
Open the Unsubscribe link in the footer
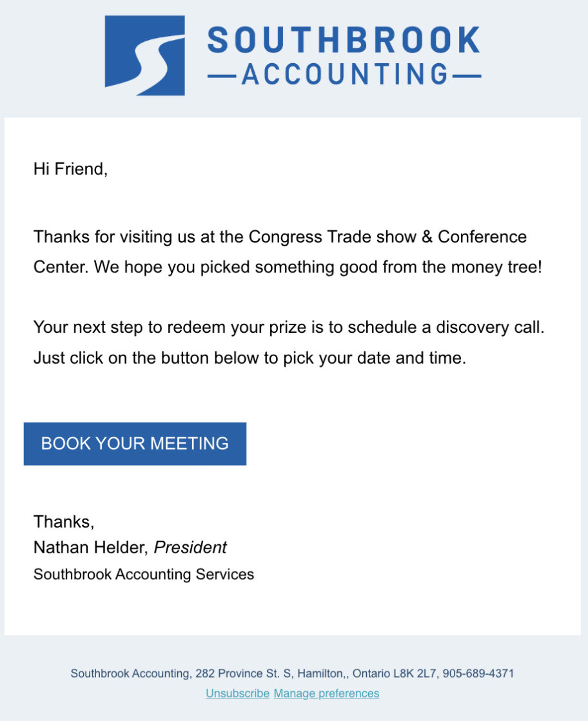pyautogui.click(x=237, y=693)
